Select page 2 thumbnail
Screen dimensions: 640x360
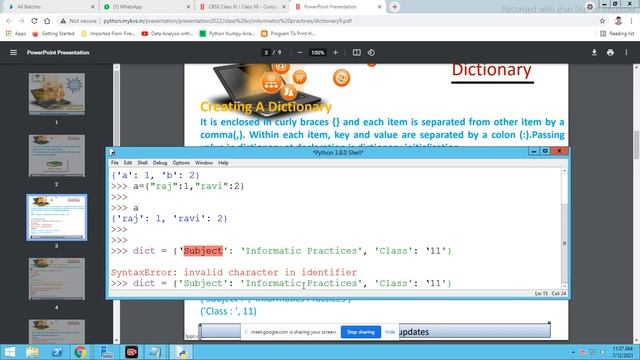click(x=57, y=156)
